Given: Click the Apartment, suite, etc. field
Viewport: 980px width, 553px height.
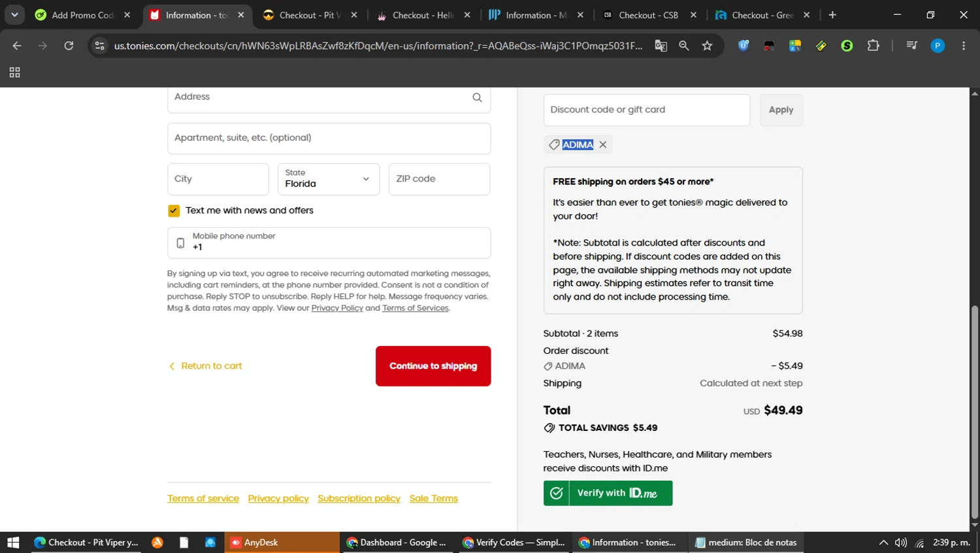Looking at the screenshot, I should (x=329, y=138).
